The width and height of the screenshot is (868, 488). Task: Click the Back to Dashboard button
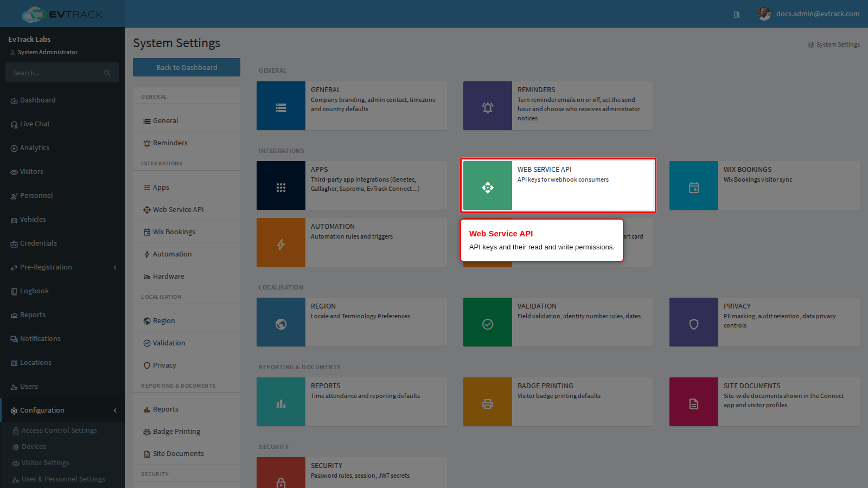coord(187,67)
